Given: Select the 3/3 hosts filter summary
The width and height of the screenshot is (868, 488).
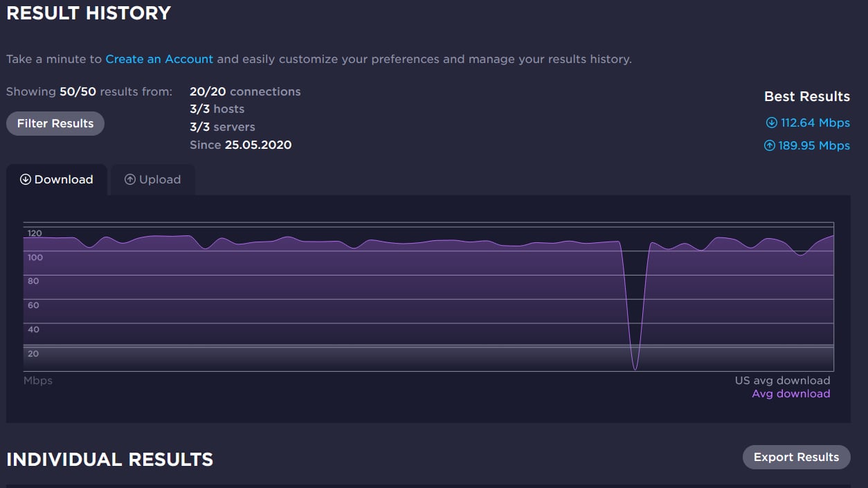Looking at the screenshot, I should (217, 109).
